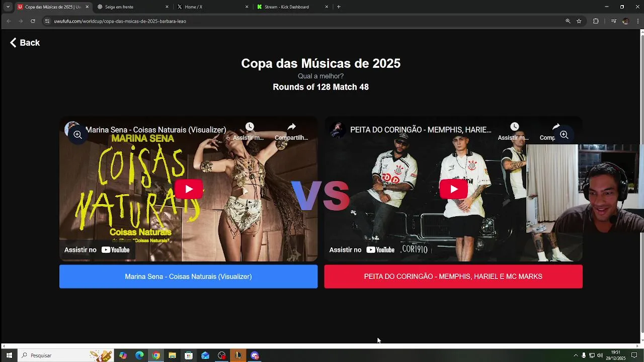Open File Explorer from the taskbar
Screen dimensions: 644x362
click(x=172, y=355)
